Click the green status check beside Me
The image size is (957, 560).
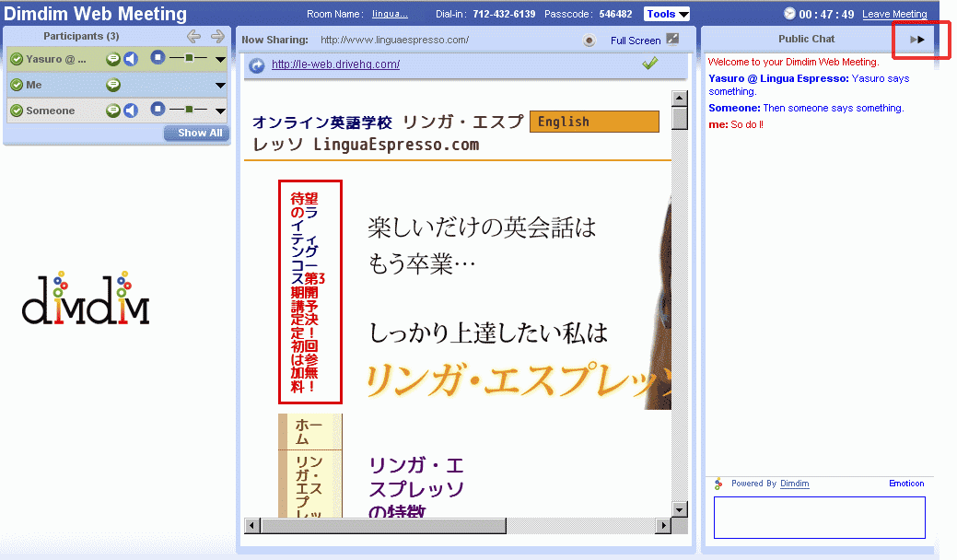tap(17, 85)
